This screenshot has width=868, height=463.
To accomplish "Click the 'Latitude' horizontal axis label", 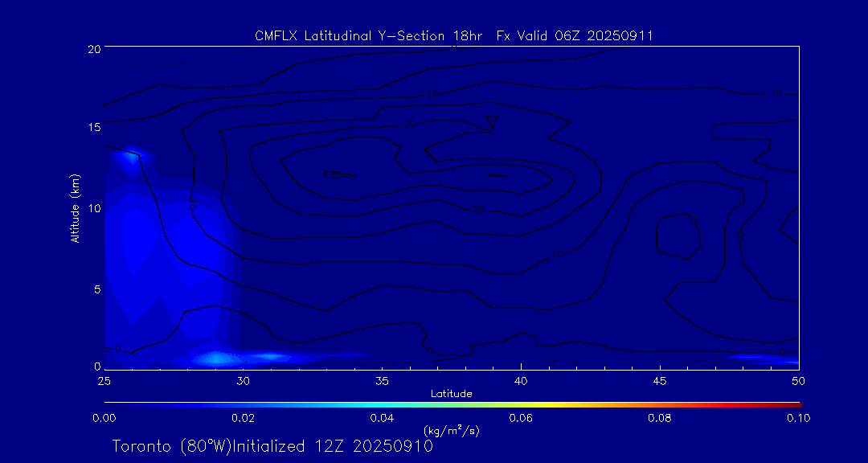I will point(451,394).
